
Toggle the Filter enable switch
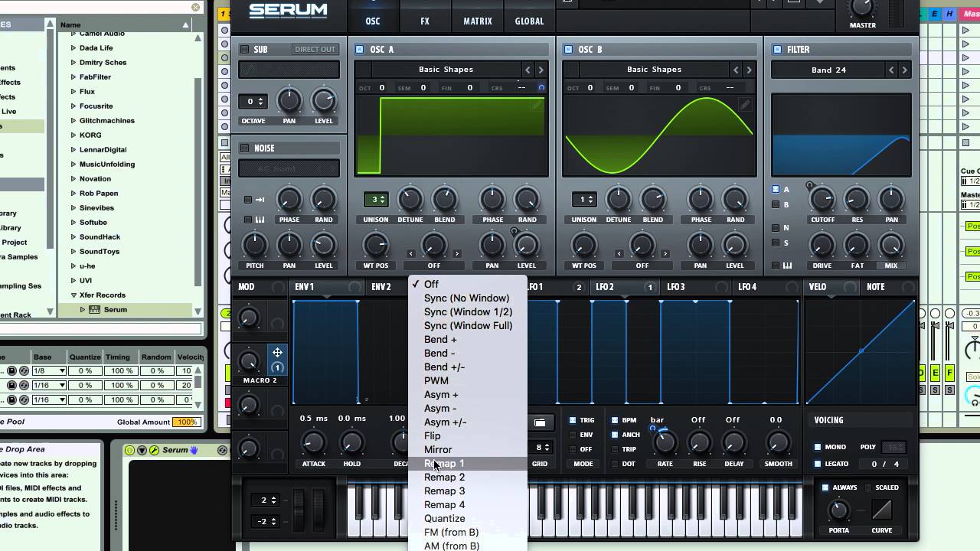pos(777,50)
